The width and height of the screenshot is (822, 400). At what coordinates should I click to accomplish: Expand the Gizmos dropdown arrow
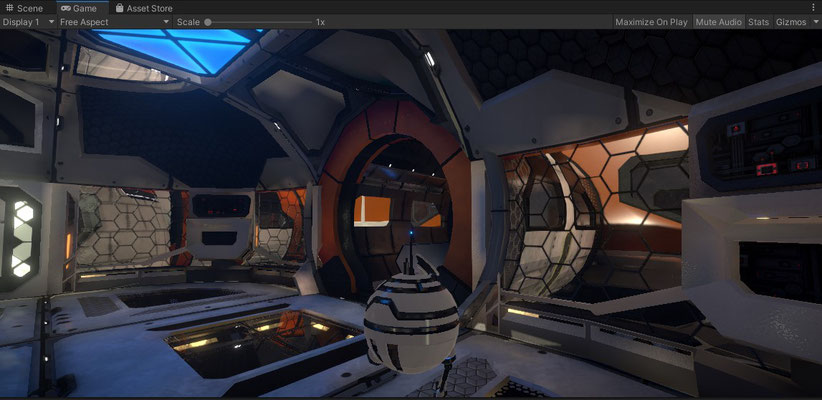click(x=816, y=22)
